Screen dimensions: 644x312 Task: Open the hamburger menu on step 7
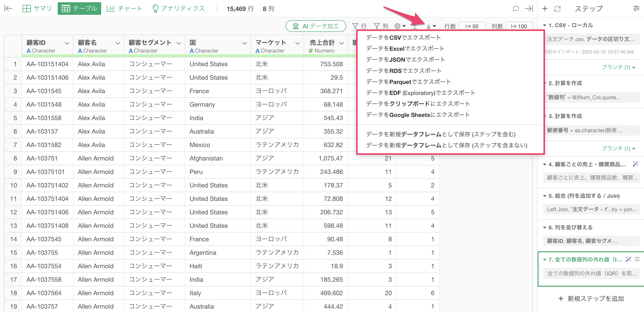point(637,259)
